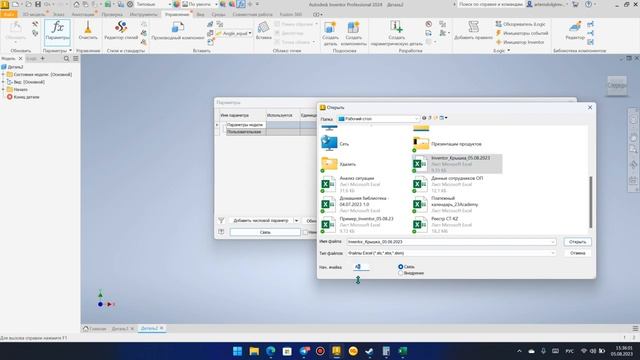Click the back navigation icon in Открыть dialog
Viewport: 640px width, 360px height.
(424, 118)
